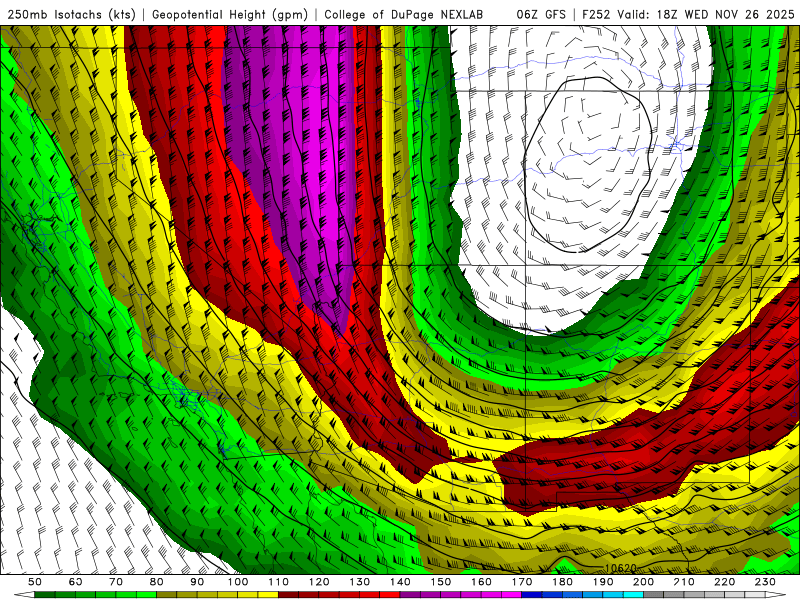Image resolution: width=800 pixels, height=600 pixels.
Task: Click the legend value 190
Action: (x=603, y=582)
